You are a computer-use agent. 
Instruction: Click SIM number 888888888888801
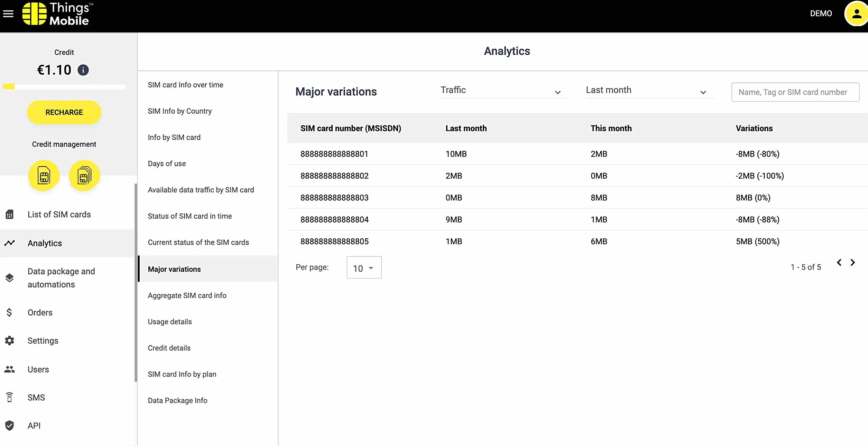pyautogui.click(x=334, y=154)
